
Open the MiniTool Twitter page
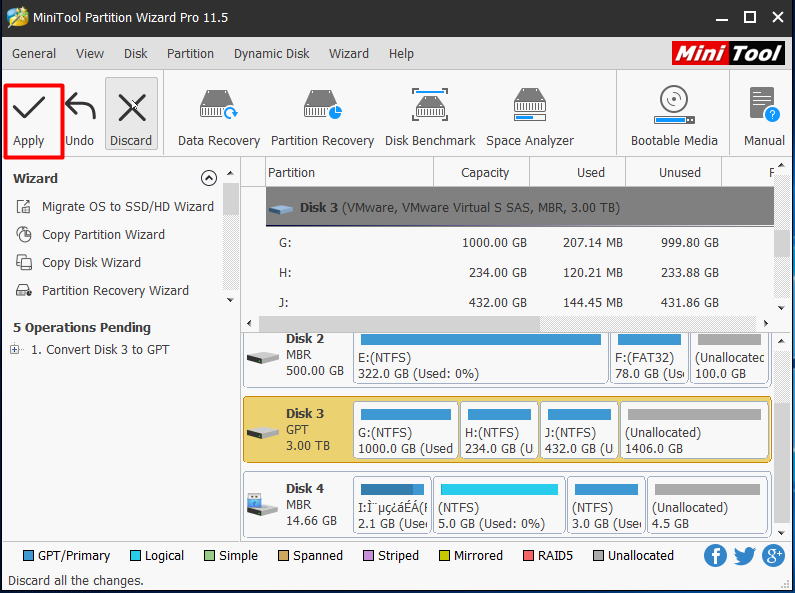click(x=744, y=555)
